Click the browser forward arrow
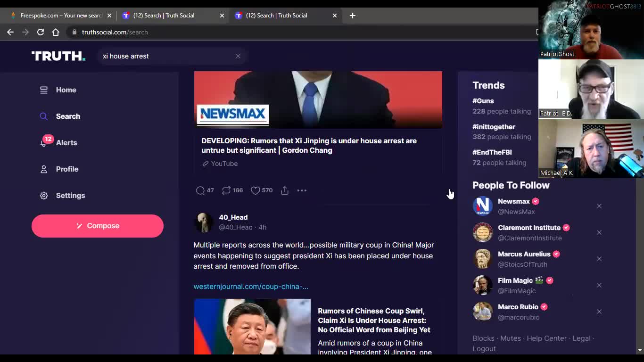This screenshot has height=362, width=644. 25,32
